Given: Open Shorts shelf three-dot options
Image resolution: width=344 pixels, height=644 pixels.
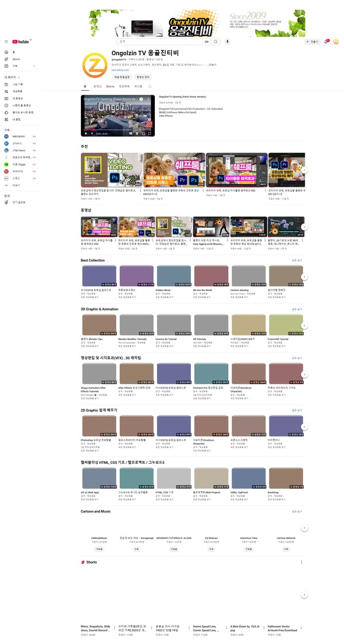Looking at the screenshot, I should (x=302, y=562).
